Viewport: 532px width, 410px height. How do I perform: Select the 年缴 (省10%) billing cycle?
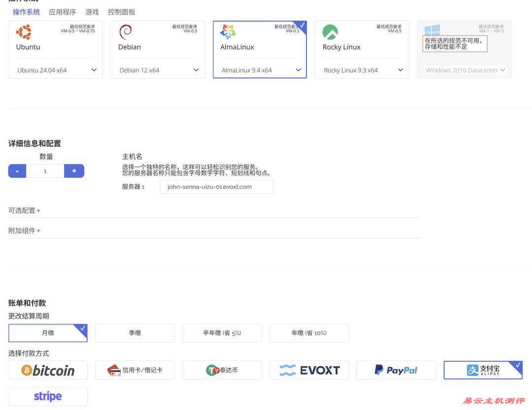[309, 333]
